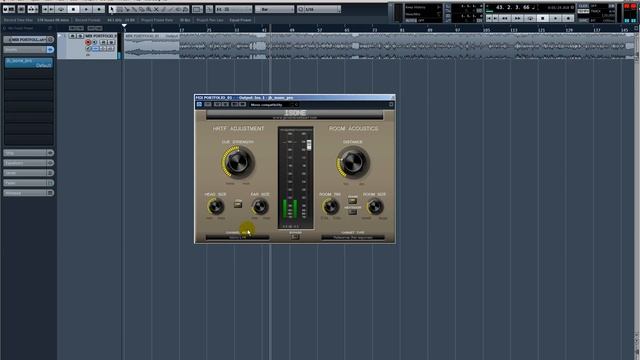
Task: Click Play in the transport panel
Action: click(555, 18)
